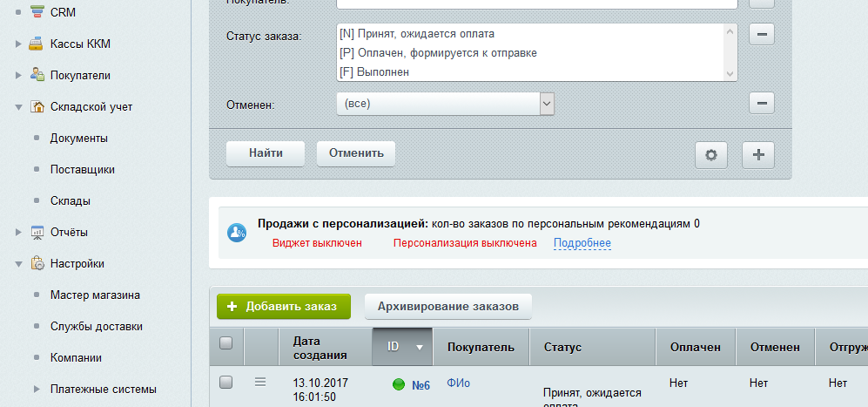Click the Складской учет house icon

37,106
